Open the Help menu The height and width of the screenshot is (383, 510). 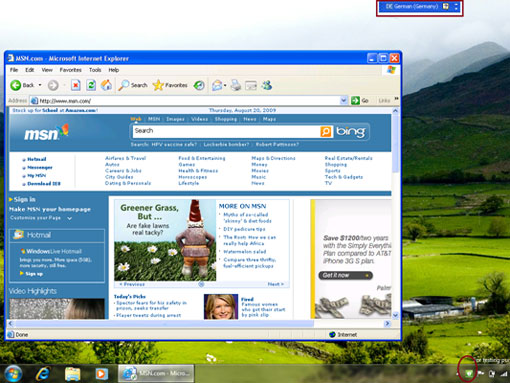[114, 70]
